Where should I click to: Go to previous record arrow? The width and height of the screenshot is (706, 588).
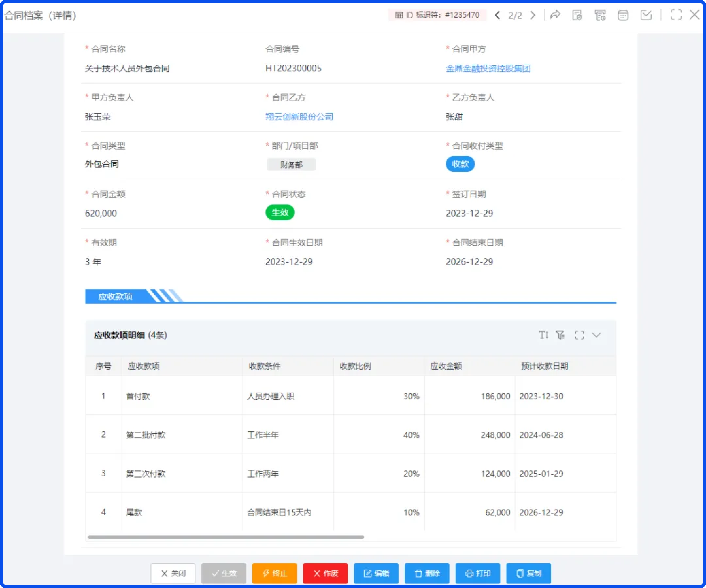coord(498,15)
